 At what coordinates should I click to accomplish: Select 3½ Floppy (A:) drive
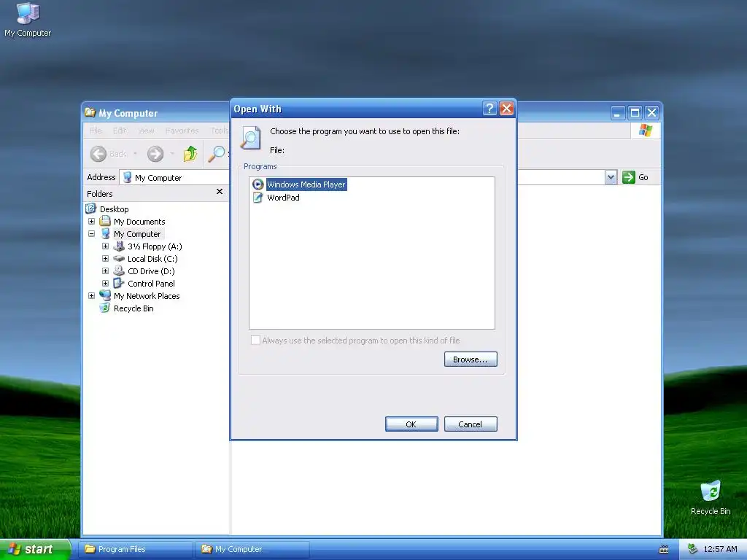click(x=155, y=246)
